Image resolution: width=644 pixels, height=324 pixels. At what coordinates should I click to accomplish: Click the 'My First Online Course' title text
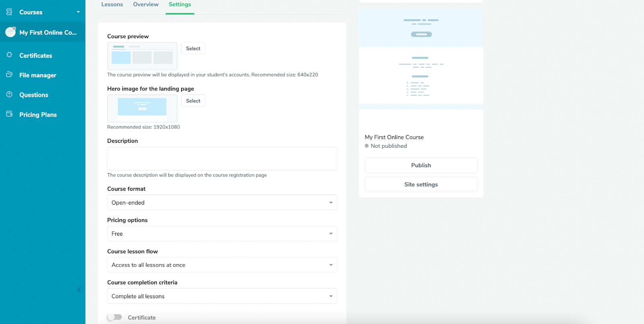[x=394, y=137]
